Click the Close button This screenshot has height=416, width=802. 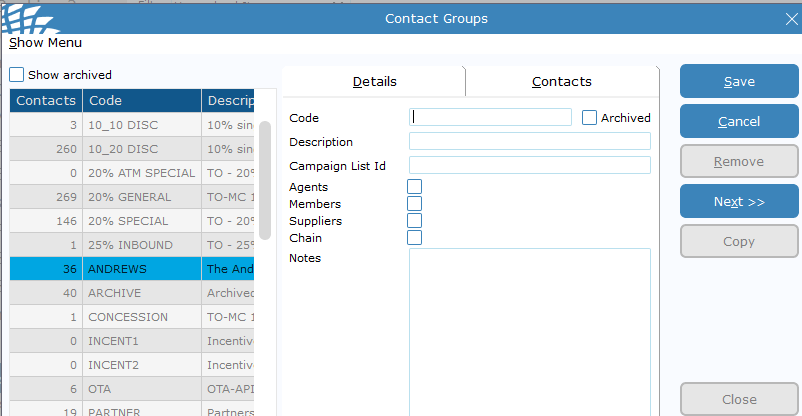coord(739,399)
